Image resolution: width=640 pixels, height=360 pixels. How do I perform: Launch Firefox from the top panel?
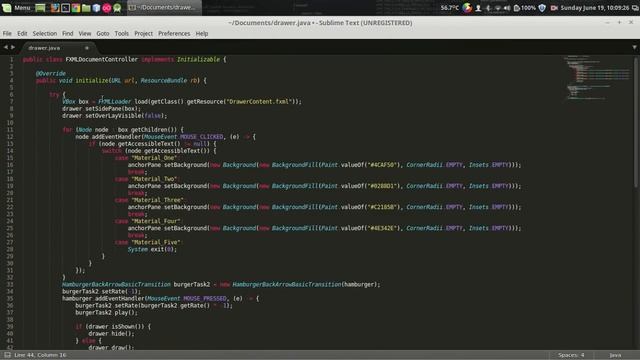coord(55,8)
